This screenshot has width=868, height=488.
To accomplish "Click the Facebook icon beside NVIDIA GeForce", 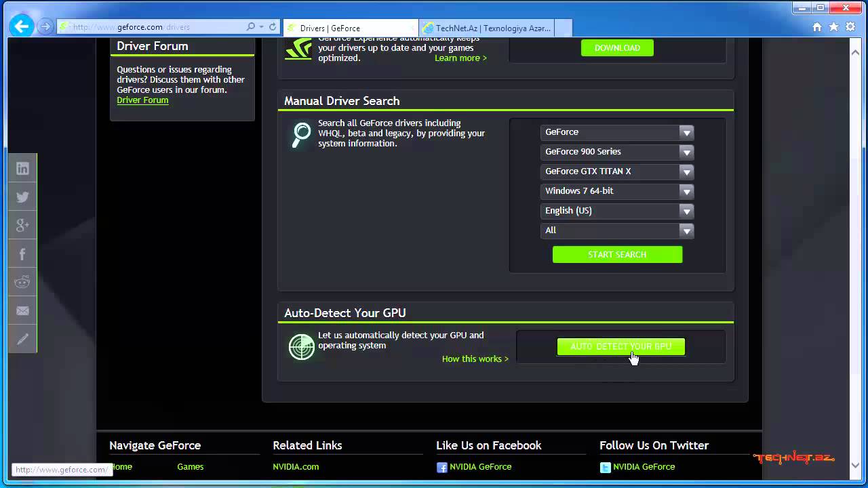I will click(x=442, y=467).
